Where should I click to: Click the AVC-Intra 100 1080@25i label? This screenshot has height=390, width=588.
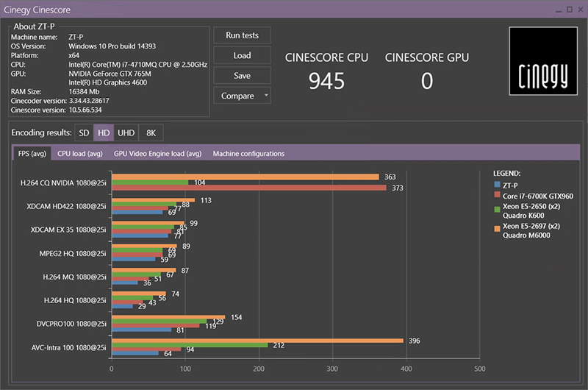tap(68, 347)
